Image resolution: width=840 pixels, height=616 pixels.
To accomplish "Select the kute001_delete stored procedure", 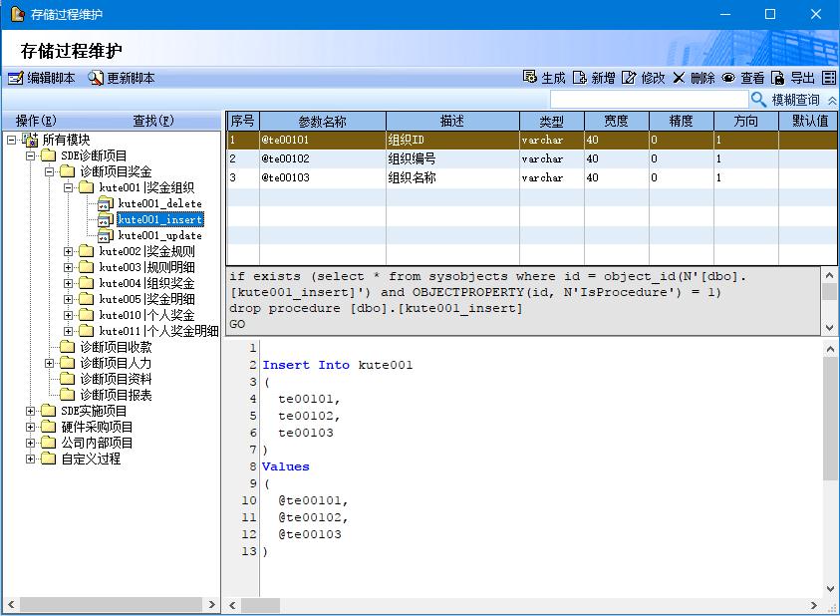I will [x=159, y=203].
